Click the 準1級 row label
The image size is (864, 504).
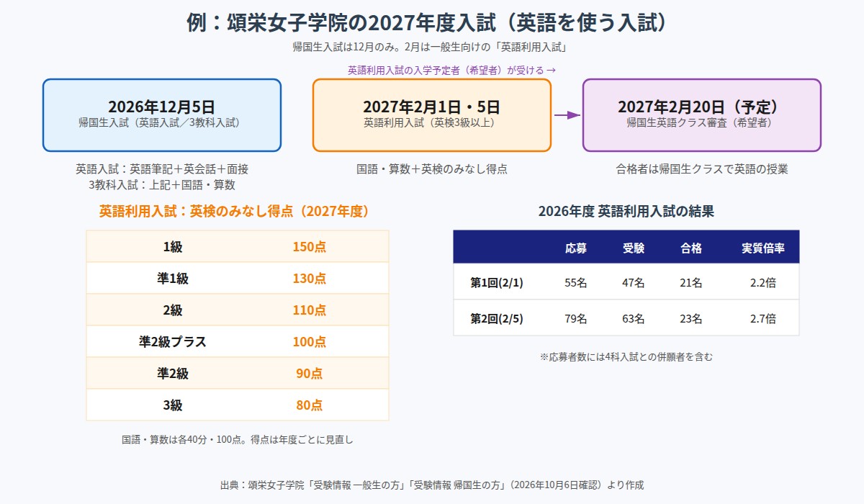pos(173,279)
